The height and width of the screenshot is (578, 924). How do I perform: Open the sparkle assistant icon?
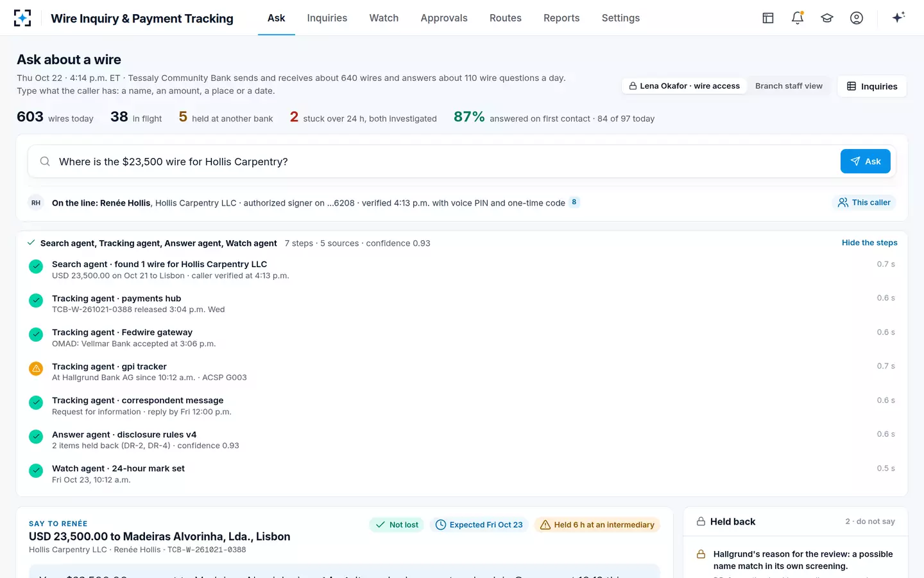click(898, 17)
